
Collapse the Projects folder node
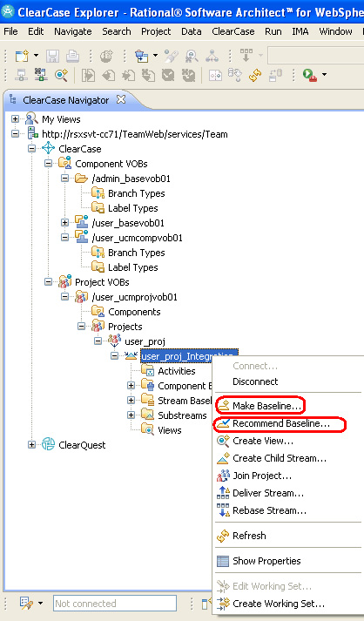[82, 327]
